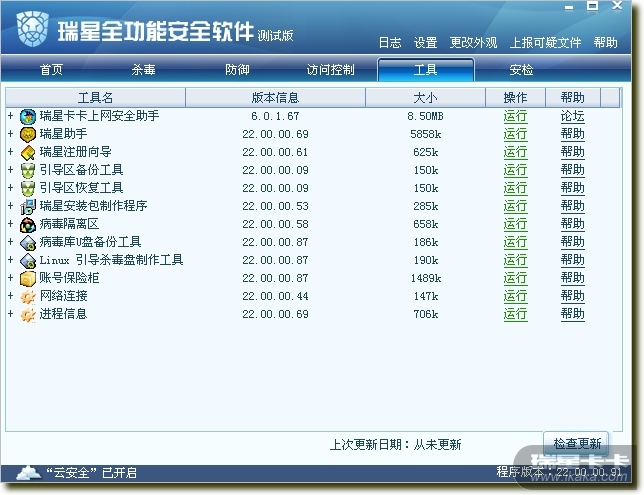This screenshot has height=495, width=644.
Task: Click the “云安全” 已开启 status text
Action: [x=91, y=473]
